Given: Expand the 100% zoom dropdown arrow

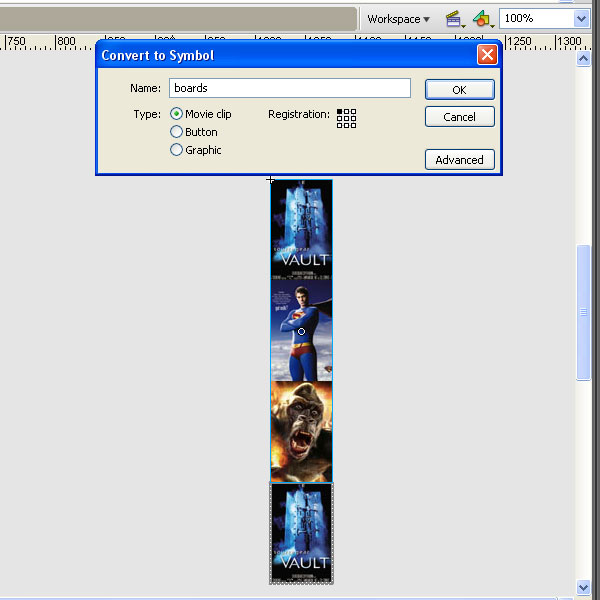Looking at the screenshot, I should [582, 19].
